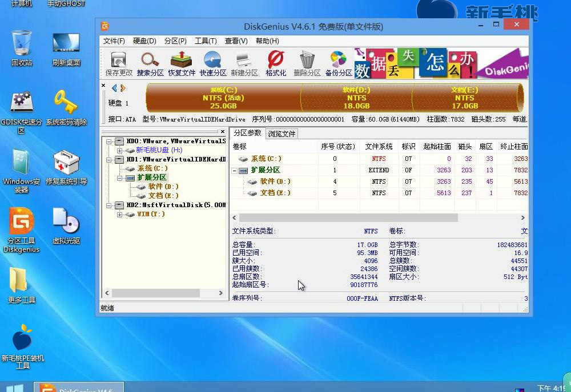
Task: Collapse the HD0 VMware disk node
Action: click(109, 141)
